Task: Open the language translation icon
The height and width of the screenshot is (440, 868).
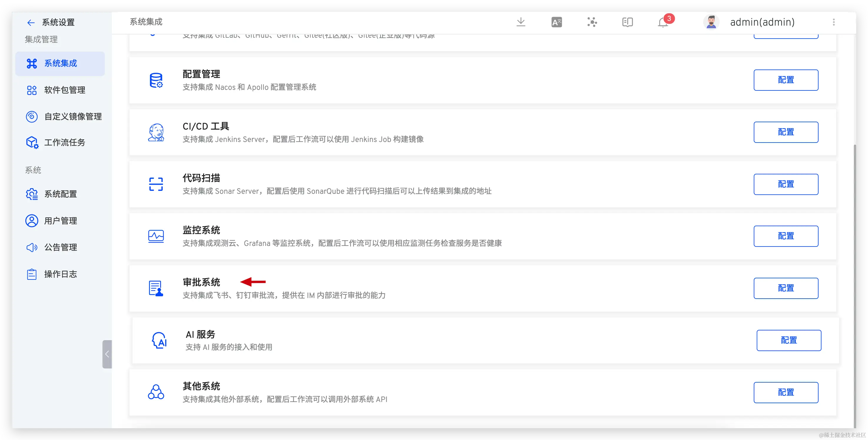Action: click(x=556, y=22)
